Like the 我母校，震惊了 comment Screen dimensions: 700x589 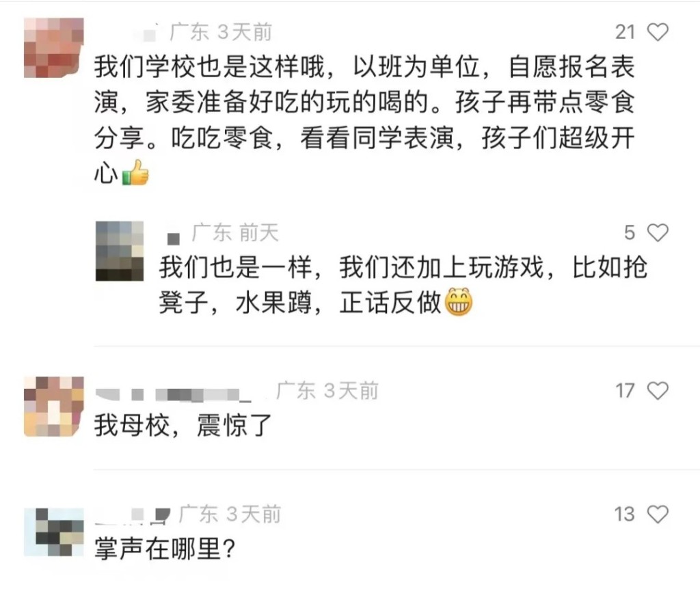pos(658,391)
